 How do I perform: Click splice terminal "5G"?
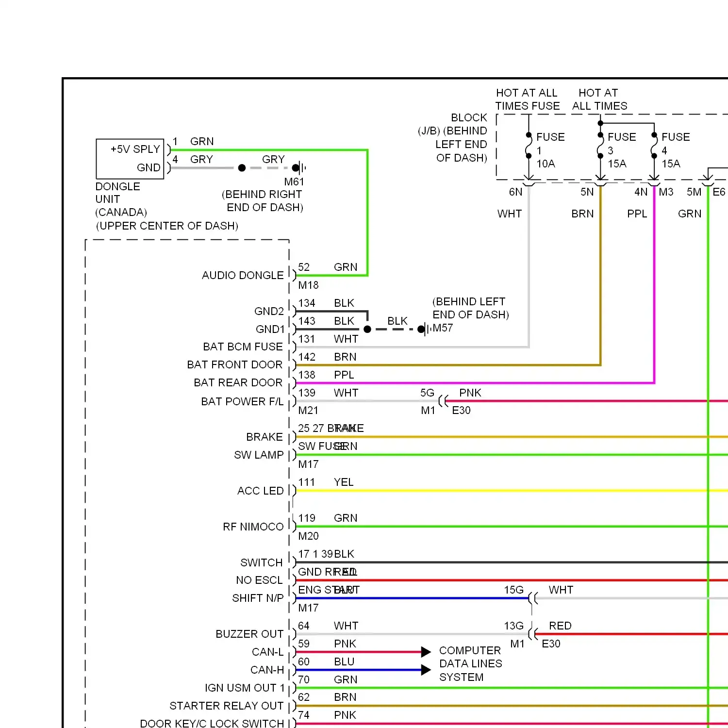point(427,393)
